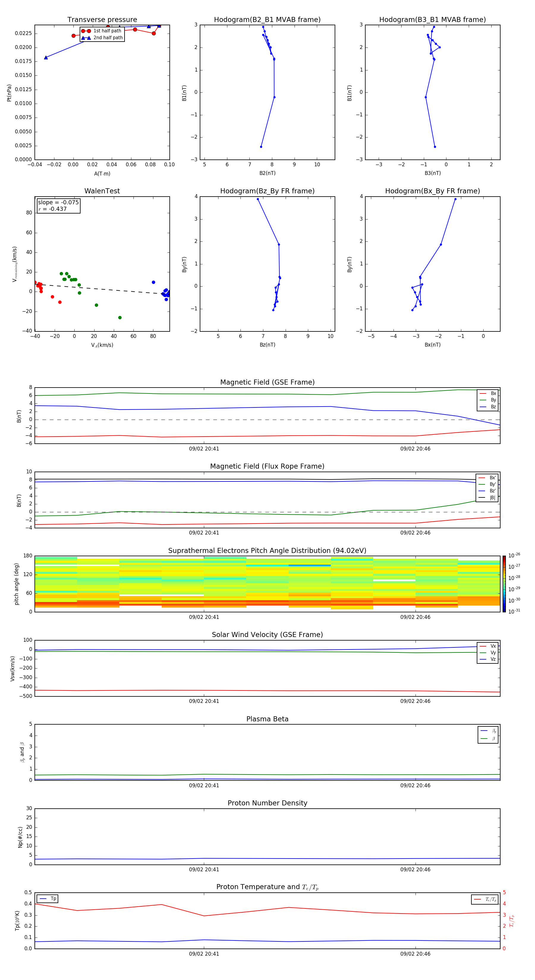Click the "Pt(nPa)" y-axis label

click(x=9, y=93)
